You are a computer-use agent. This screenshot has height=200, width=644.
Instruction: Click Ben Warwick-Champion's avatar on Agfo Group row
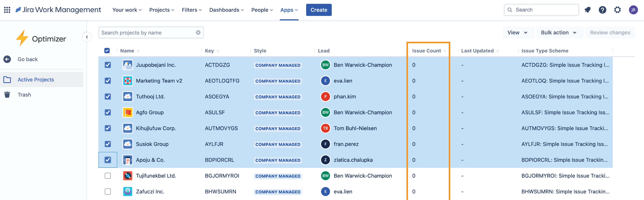(x=325, y=112)
